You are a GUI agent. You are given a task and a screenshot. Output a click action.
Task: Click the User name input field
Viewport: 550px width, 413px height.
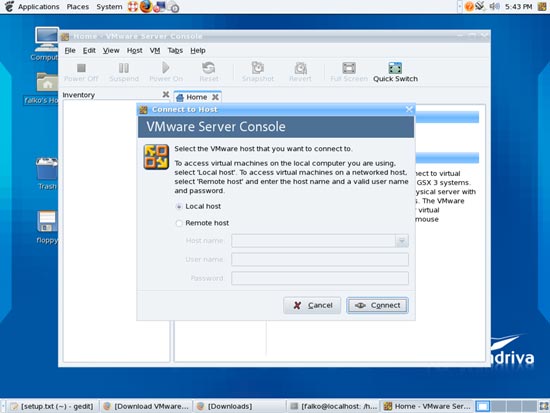pyautogui.click(x=320, y=260)
